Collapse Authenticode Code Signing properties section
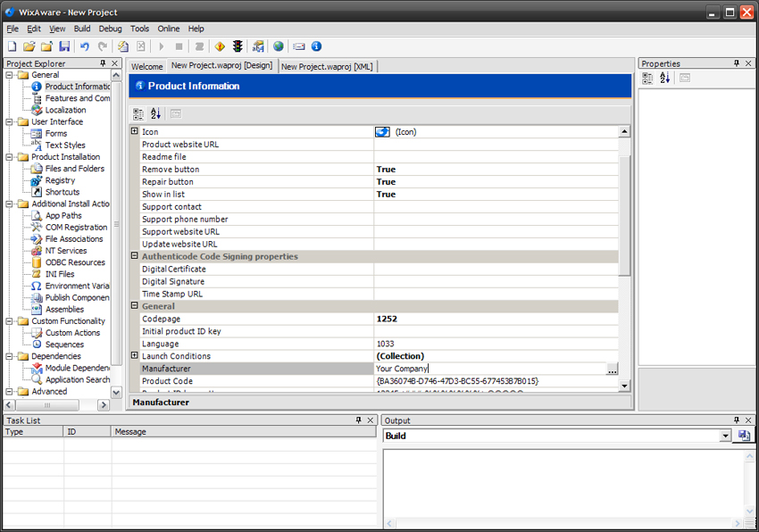The image size is (759, 532). [135, 256]
